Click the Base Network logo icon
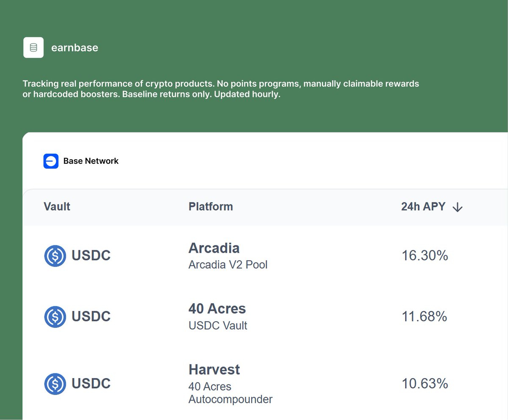Image resolution: width=508 pixels, height=420 pixels. (x=51, y=161)
